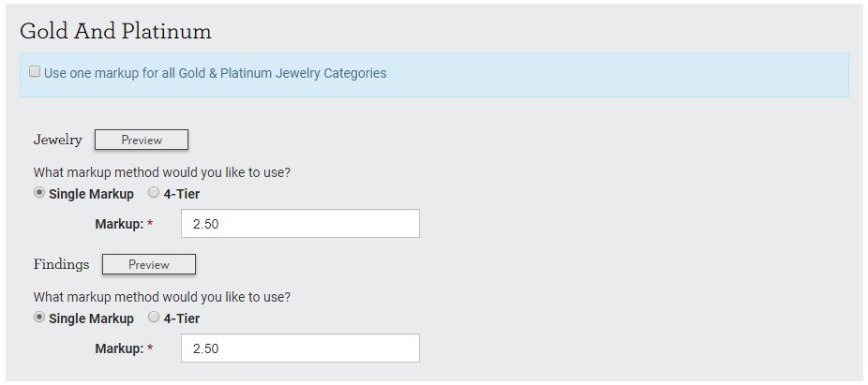Choose the 4-Tier radio under Findings
This screenshot has height=385, width=868.
coord(154,318)
